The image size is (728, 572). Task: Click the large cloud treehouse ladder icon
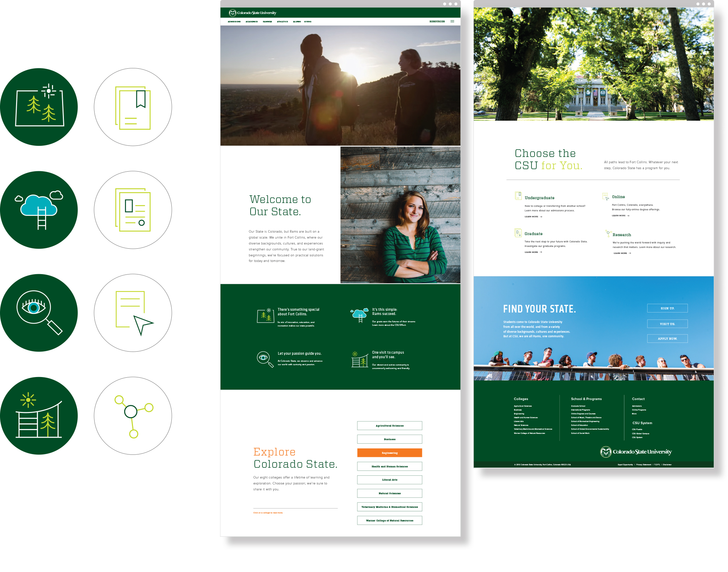39,210
